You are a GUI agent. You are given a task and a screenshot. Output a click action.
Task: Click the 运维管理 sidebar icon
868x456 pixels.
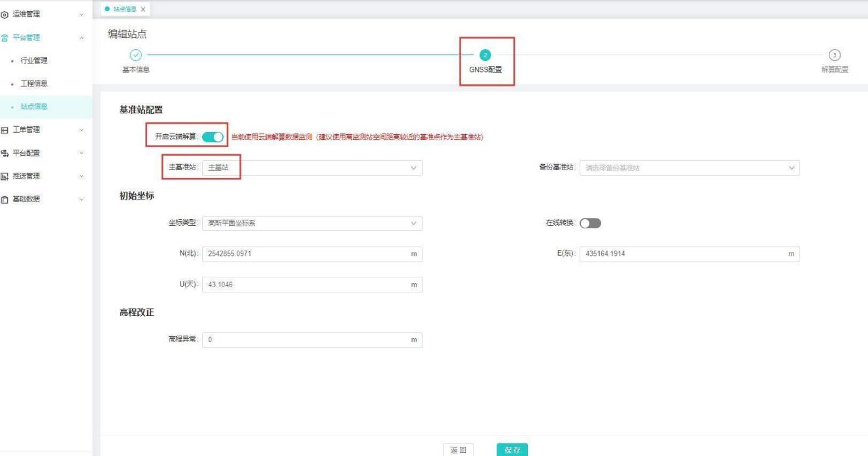coord(5,14)
